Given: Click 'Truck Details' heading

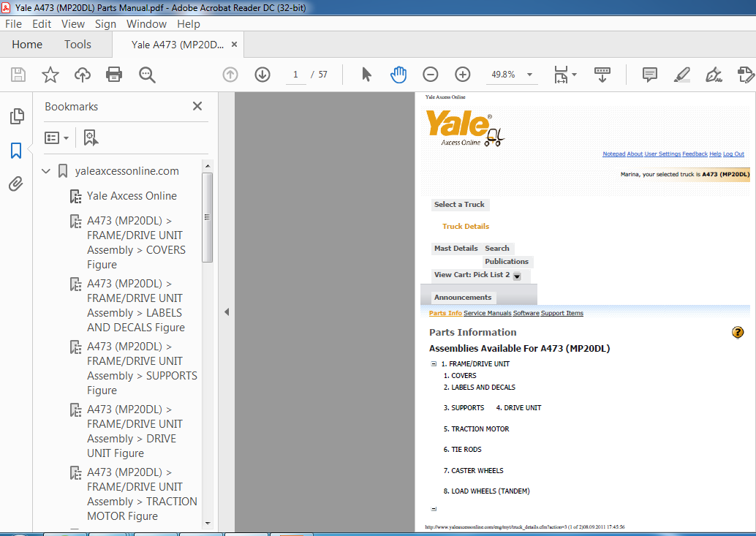Looking at the screenshot, I should (466, 227).
